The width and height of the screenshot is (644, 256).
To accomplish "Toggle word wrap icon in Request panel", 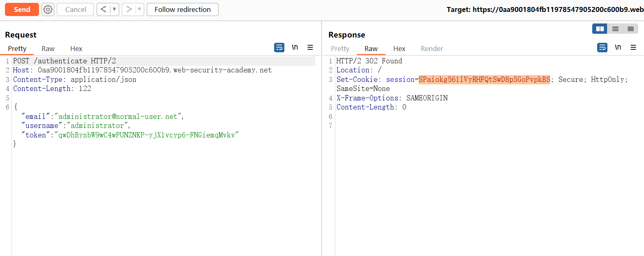I will 279,47.
